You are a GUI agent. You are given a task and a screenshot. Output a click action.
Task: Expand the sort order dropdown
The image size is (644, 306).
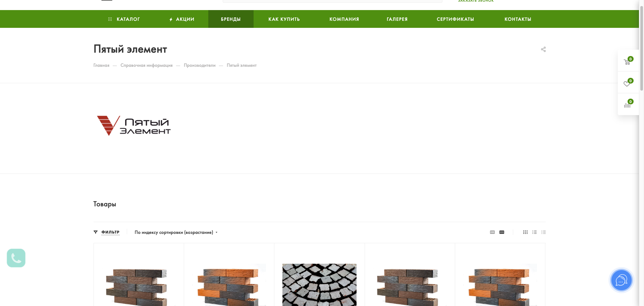click(x=176, y=232)
